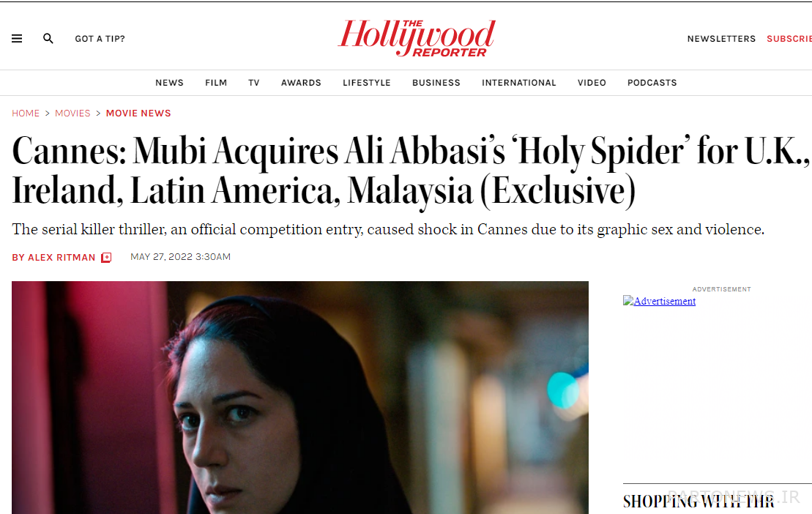Viewport: 812px width, 514px height.
Task: Click the SUBSCRIBE button
Action: pos(789,39)
